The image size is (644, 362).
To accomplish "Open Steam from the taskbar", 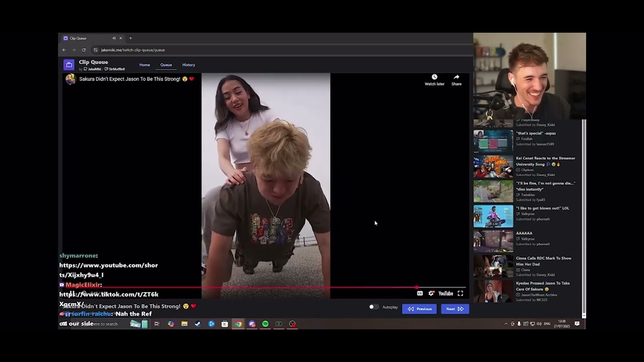I will (198, 324).
